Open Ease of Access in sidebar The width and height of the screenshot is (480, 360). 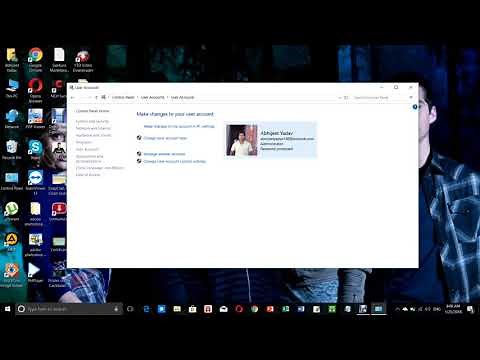(88, 175)
